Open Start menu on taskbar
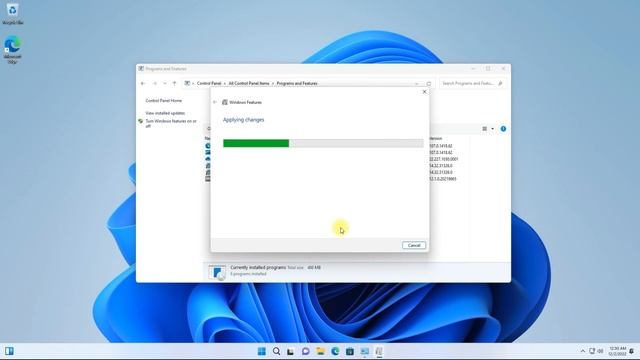This screenshot has height=360, width=640. pyautogui.click(x=262, y=351)
